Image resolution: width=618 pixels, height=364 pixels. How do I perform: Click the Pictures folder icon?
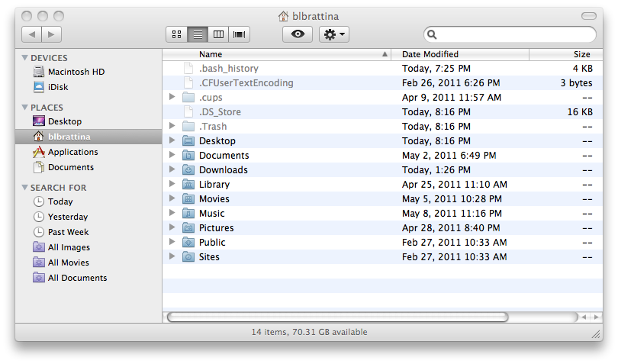tap(188, 227)
